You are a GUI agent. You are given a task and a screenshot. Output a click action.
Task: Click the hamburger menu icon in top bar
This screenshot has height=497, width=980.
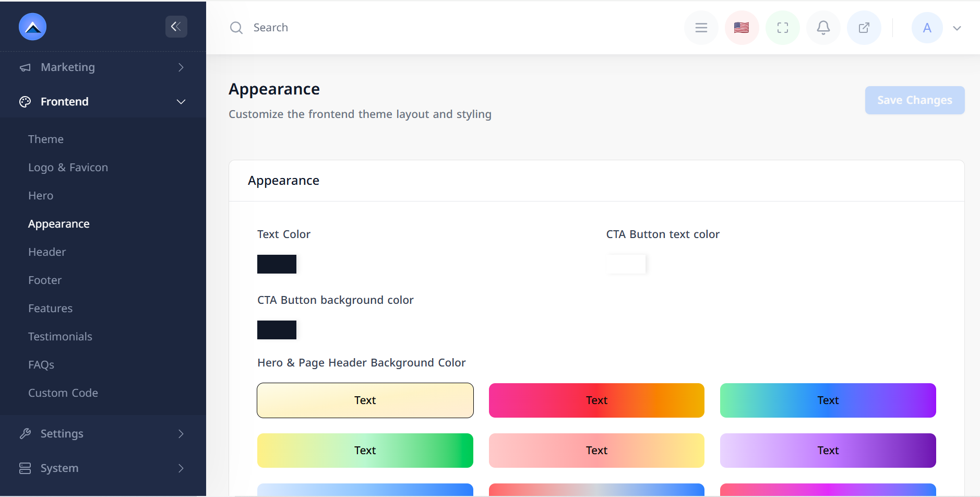tap(701, 28)
